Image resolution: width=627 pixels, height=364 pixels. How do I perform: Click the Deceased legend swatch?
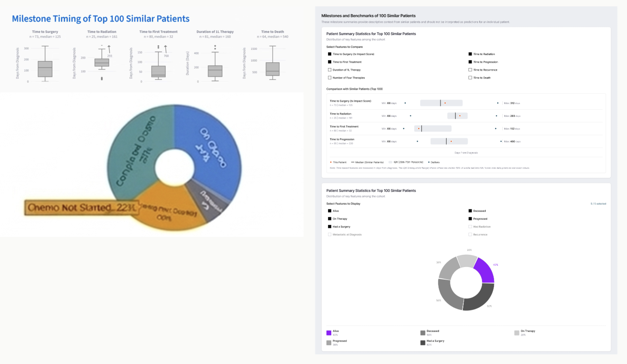click(423, 333)
